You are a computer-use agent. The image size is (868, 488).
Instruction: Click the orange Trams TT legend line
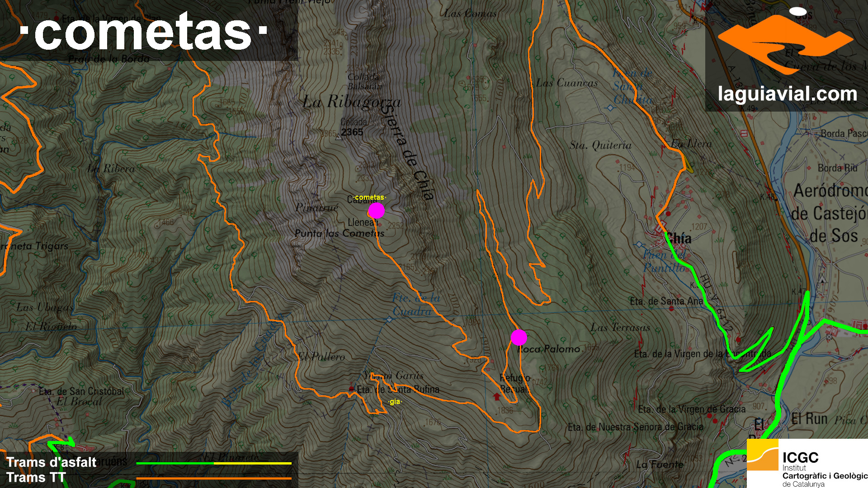(x=213, y=478)
